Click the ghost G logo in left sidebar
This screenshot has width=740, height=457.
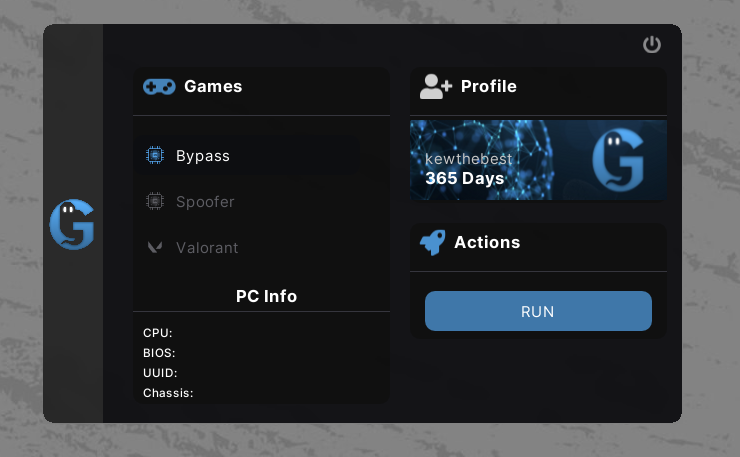point(72,225)
